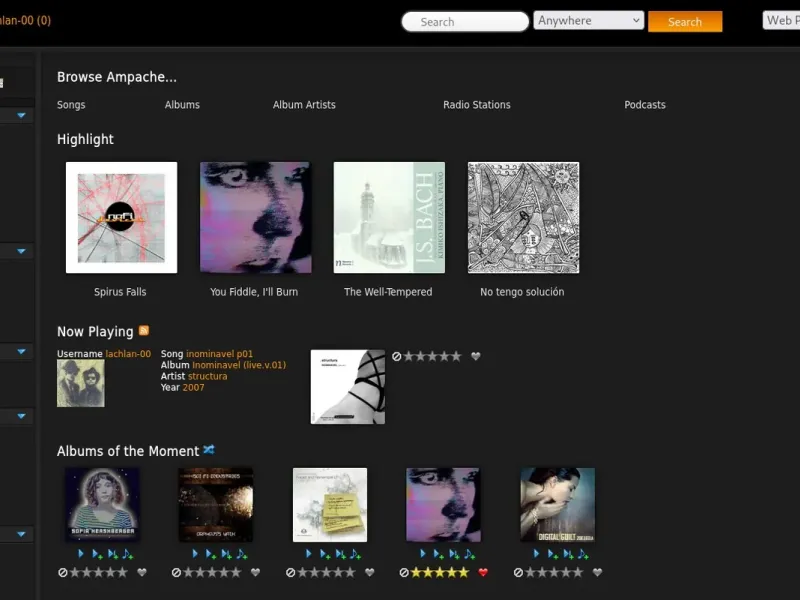The width and height of the screenshot is (800, 600).
Task: Favorite the Sofia Hershberger album heart
Action: (x=142, y=572)
